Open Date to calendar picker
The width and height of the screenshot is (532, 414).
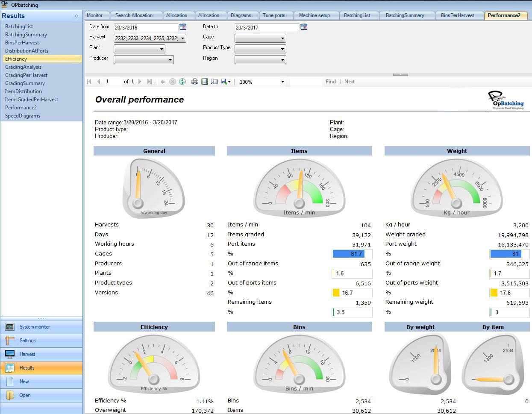tap(304, 27)
